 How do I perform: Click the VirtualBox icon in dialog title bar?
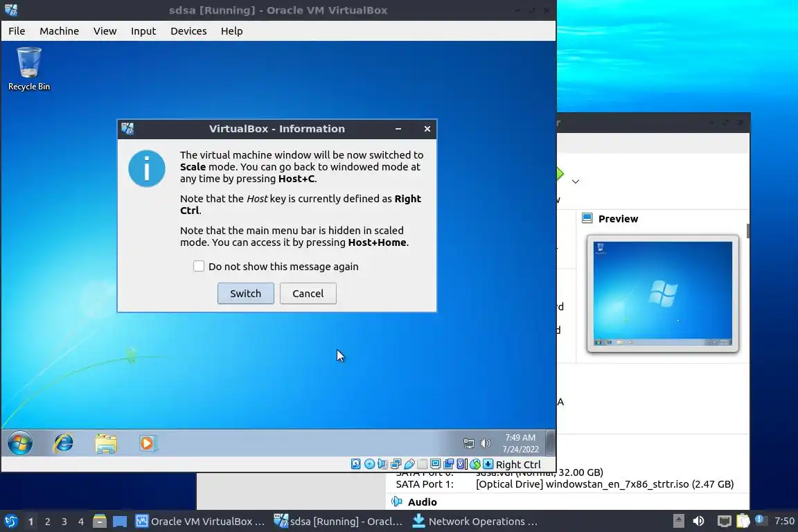coord(127,129)
